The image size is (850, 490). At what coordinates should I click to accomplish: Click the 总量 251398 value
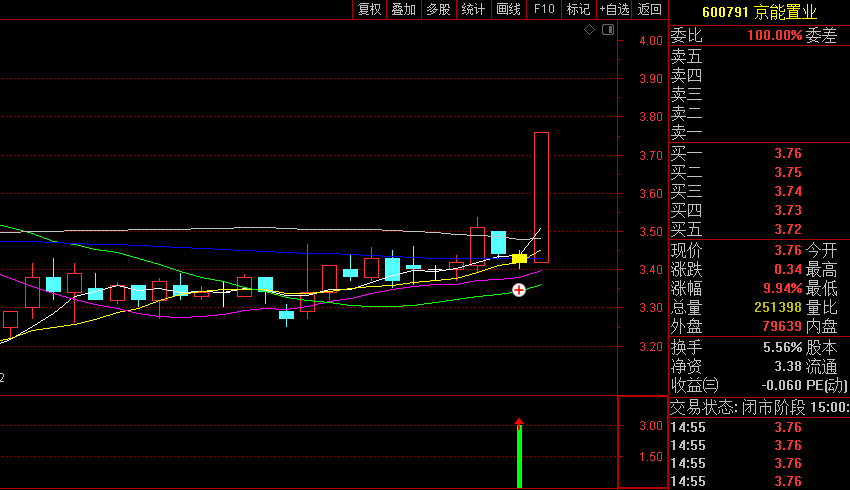(x=778, y=307)
